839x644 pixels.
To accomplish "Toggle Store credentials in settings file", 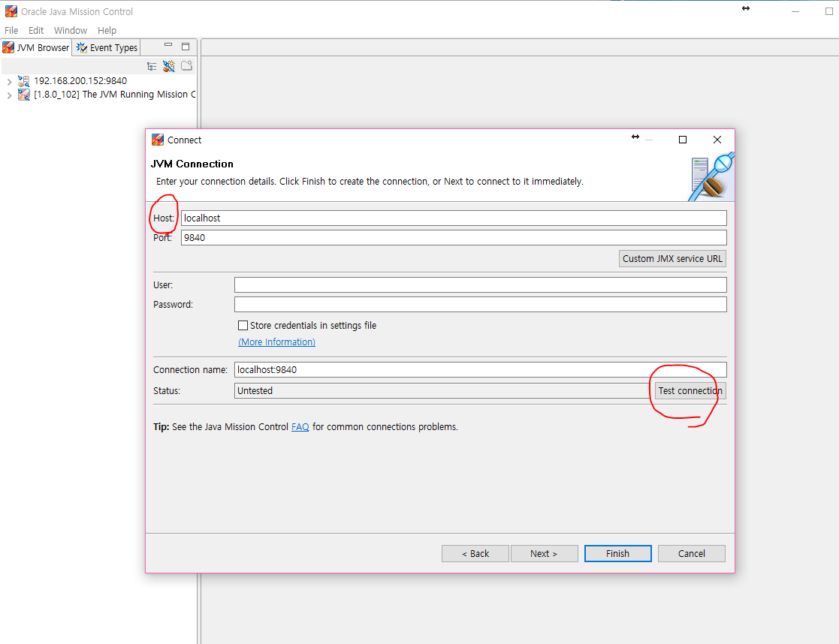I will point(243,325).
